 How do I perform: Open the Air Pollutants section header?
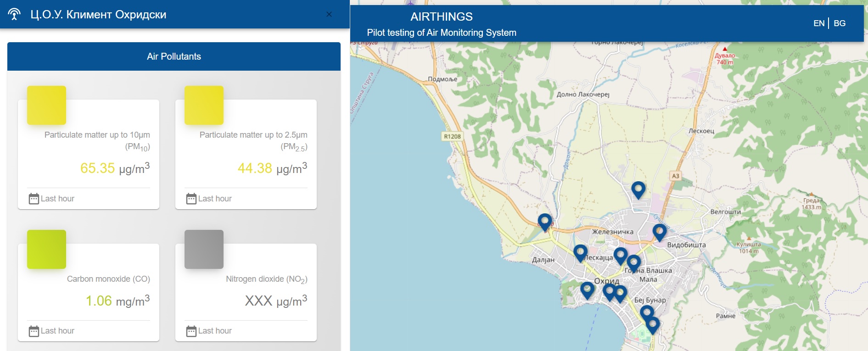(x=174, y=56)
